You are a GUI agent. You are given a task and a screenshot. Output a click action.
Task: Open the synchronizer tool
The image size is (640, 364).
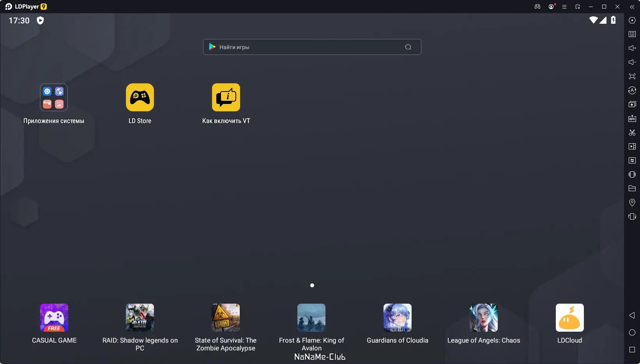click(632, 160)
